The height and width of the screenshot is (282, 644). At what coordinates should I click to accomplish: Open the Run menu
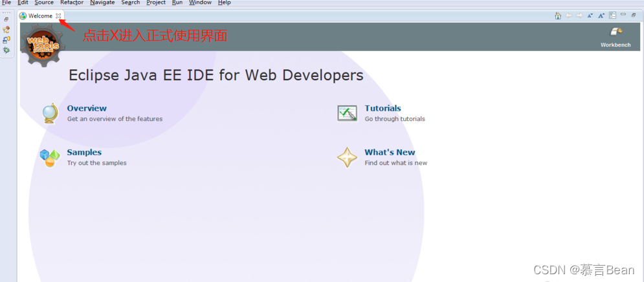click(x=177, y=3)
